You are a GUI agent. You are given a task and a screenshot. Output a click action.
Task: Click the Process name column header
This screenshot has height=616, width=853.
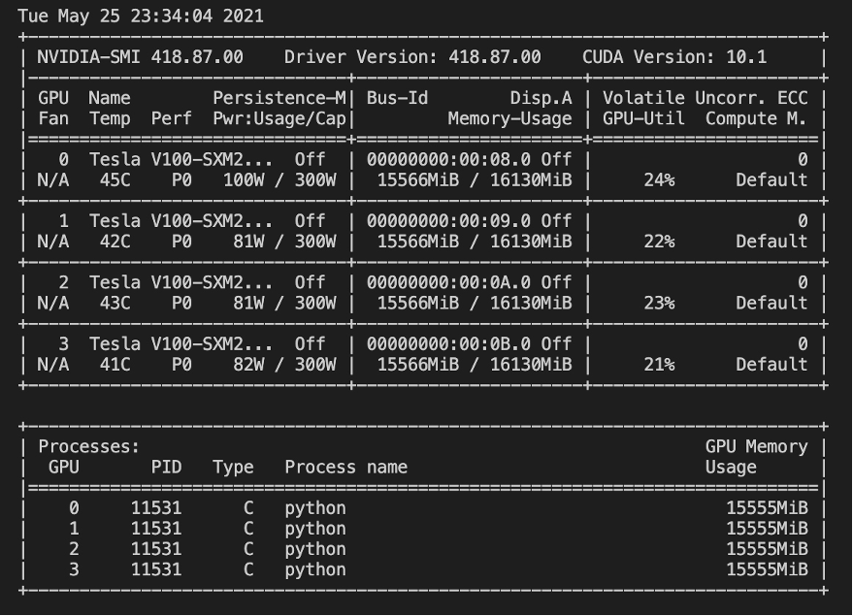click(345, 467)
